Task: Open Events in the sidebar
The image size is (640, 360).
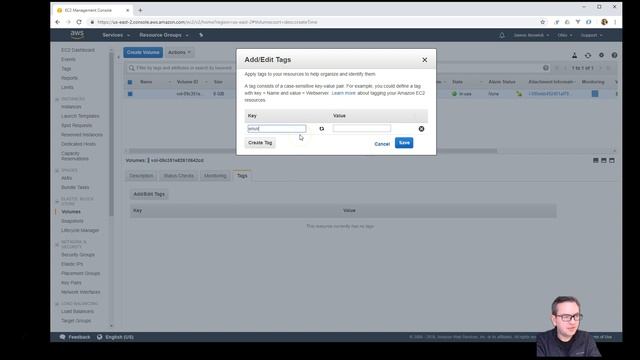Action: pos(68,59)
